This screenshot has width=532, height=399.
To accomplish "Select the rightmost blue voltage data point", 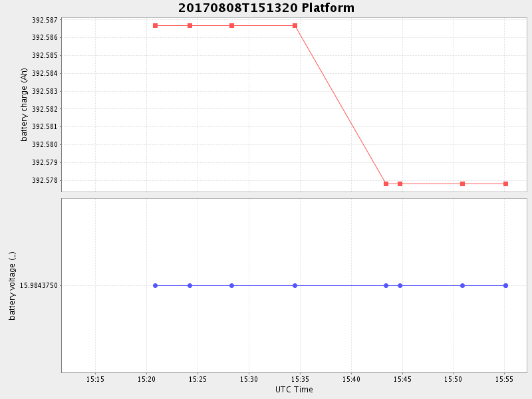I will pyautogui.click(x=505, y=285).
